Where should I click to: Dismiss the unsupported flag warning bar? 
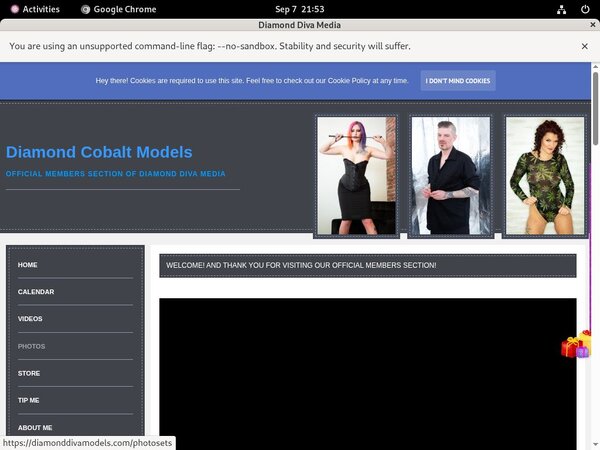coord(585,46)
